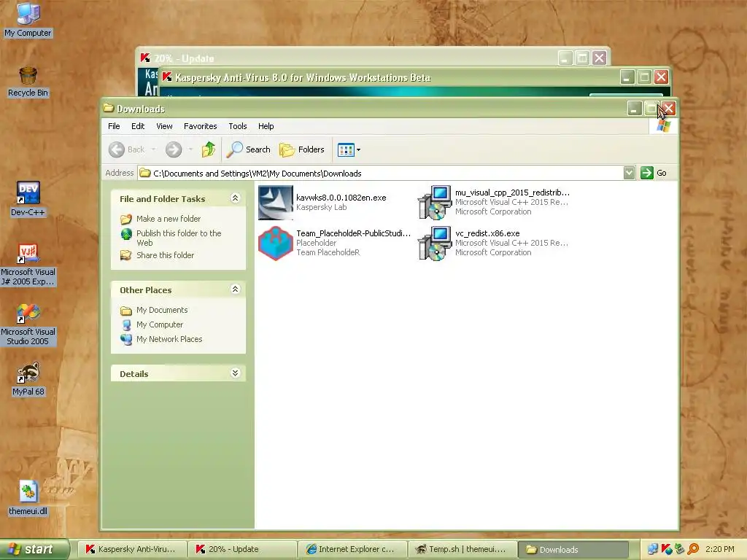The height and width of the screenshot is (560, 747).
Task: Click the Go button
Action: point(654,173)
